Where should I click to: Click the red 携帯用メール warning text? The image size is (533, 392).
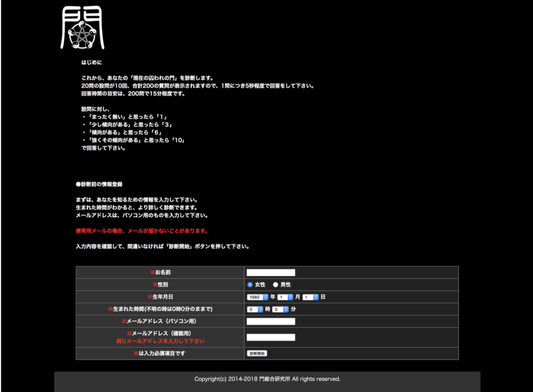tap(142, 231)
